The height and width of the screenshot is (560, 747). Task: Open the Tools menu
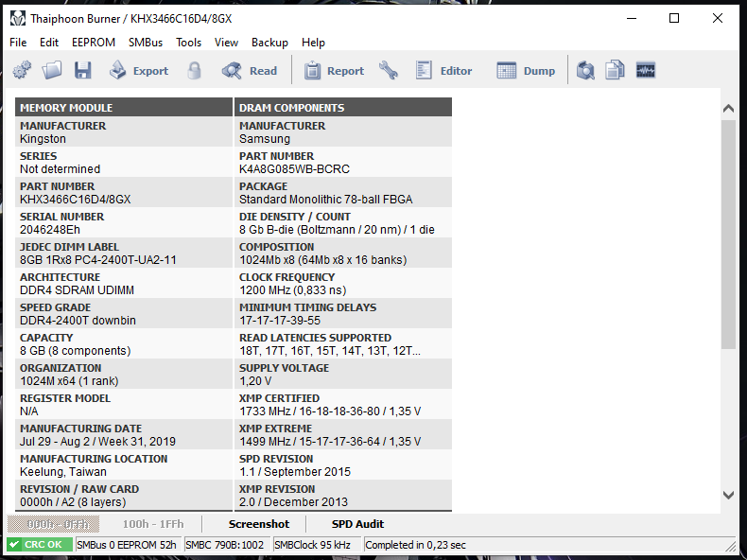point(189,43)
